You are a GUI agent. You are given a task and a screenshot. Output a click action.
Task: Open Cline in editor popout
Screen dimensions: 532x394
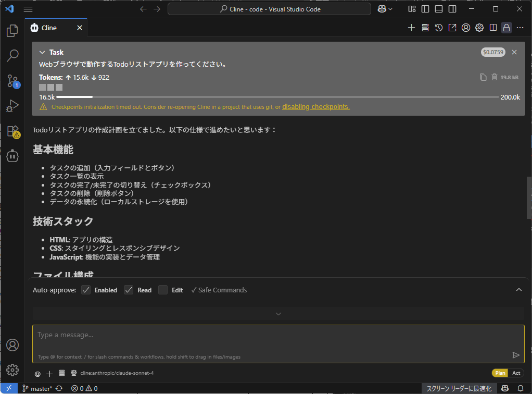452,28
